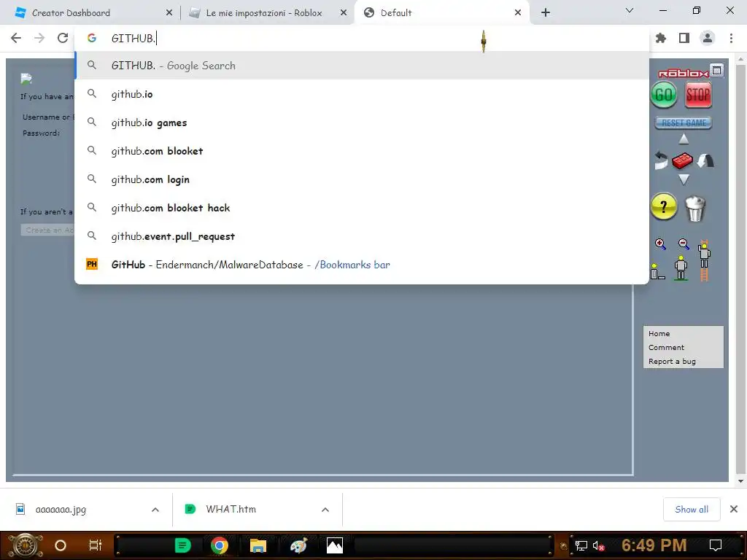Open the aaaaaaa.jpg downloaded file
The width and height of the screenshot is (747, 560).
[61, 510]
